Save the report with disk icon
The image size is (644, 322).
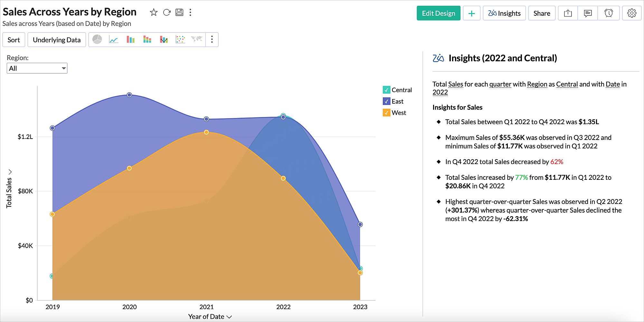(x=179, y=13)
